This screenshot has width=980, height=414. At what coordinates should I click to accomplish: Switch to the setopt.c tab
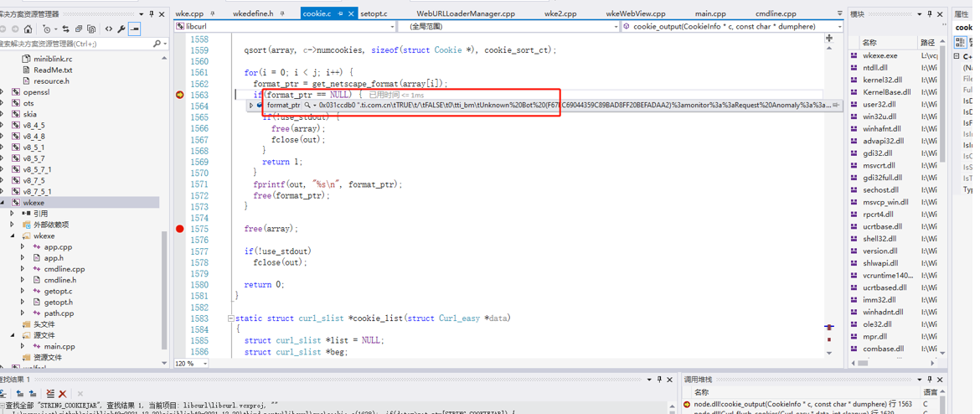[x=374, y=13]
